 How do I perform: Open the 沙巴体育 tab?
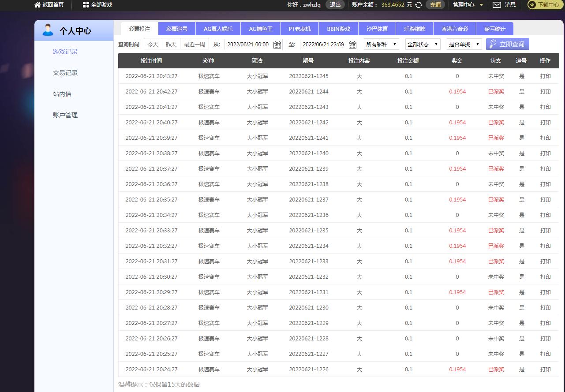(x=377, y=29)
